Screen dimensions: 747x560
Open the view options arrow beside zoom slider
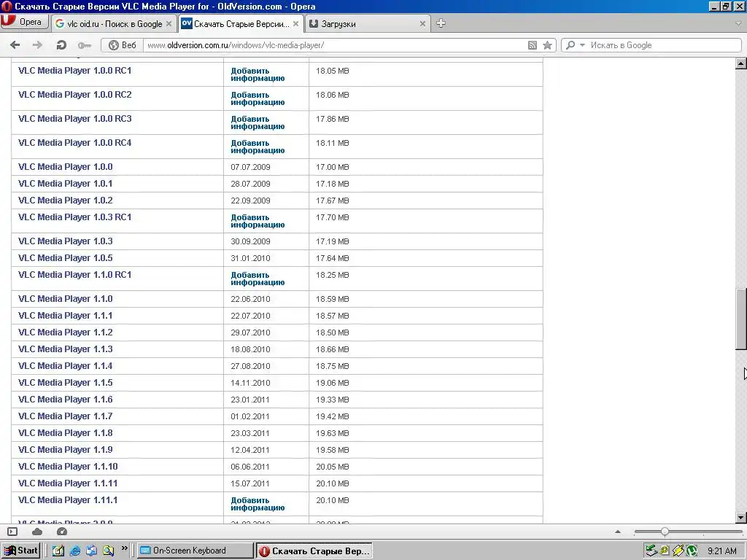pos(618,532)
